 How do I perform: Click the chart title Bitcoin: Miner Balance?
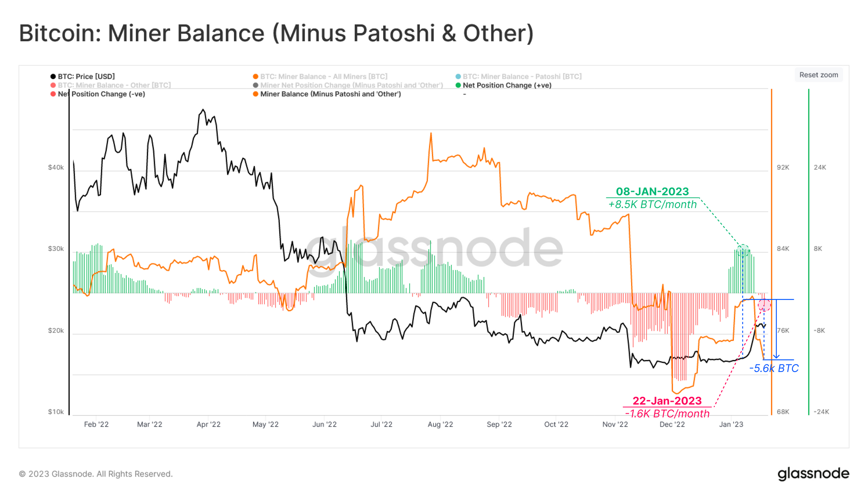tap(276, 33)
